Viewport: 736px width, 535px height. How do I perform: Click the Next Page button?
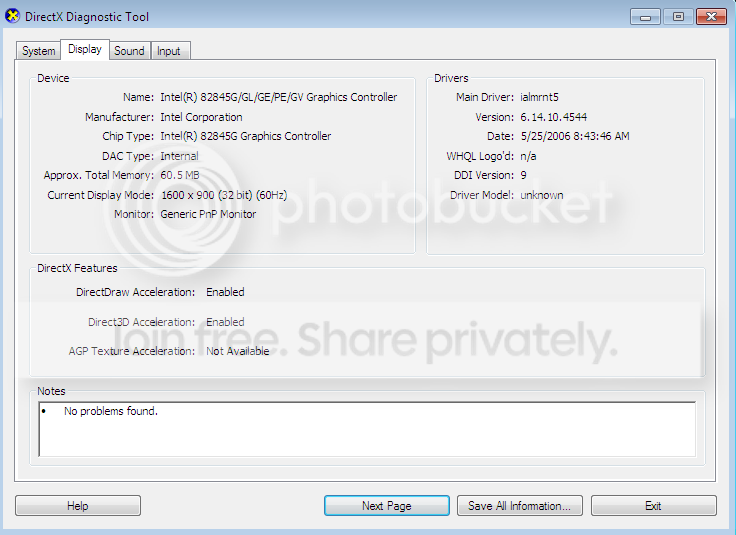click(x=387, y=505)
